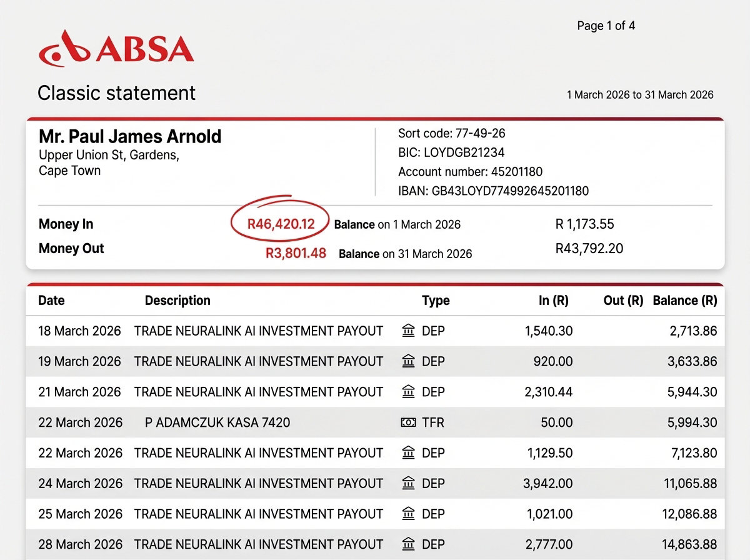Click deposit amount 2,777.00
The image size is (750, 560).
point(549,544)
